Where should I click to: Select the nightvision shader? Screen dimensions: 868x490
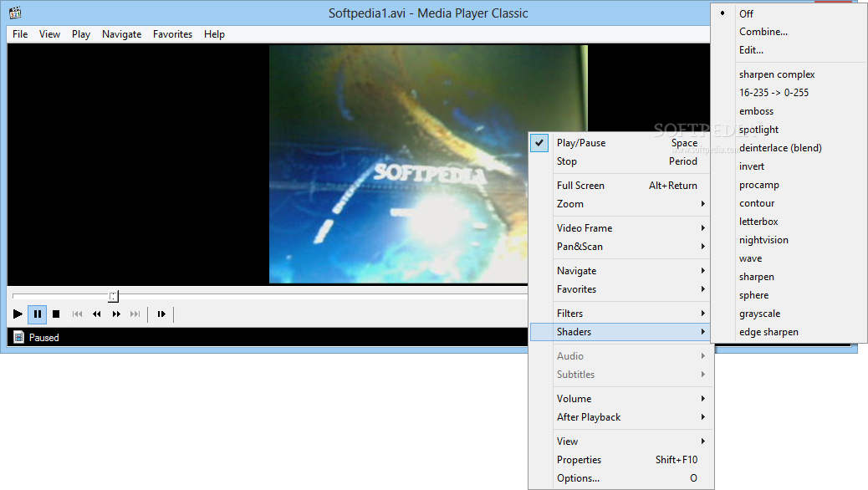pyautogui.click(x=789, y=240)
